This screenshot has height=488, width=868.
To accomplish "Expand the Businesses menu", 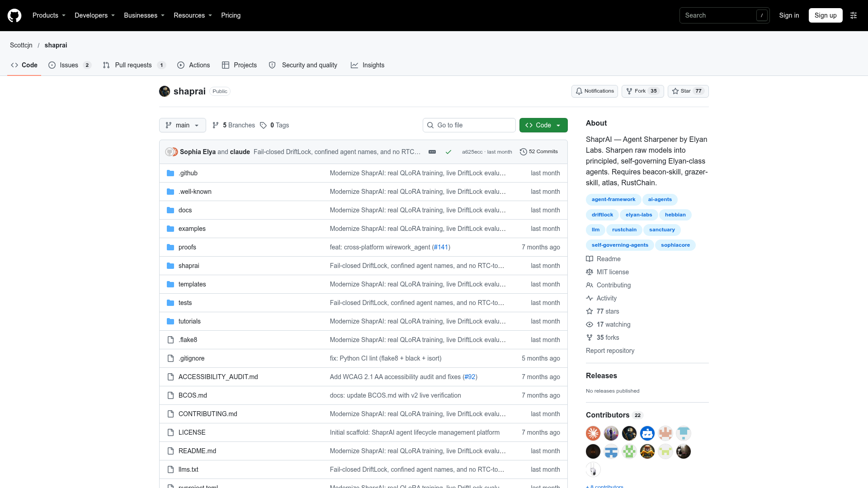I will point(144,15).
